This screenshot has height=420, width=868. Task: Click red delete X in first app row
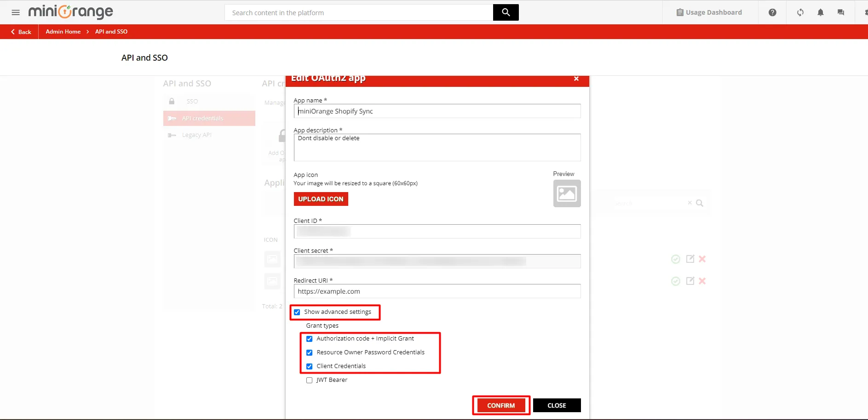702,259
